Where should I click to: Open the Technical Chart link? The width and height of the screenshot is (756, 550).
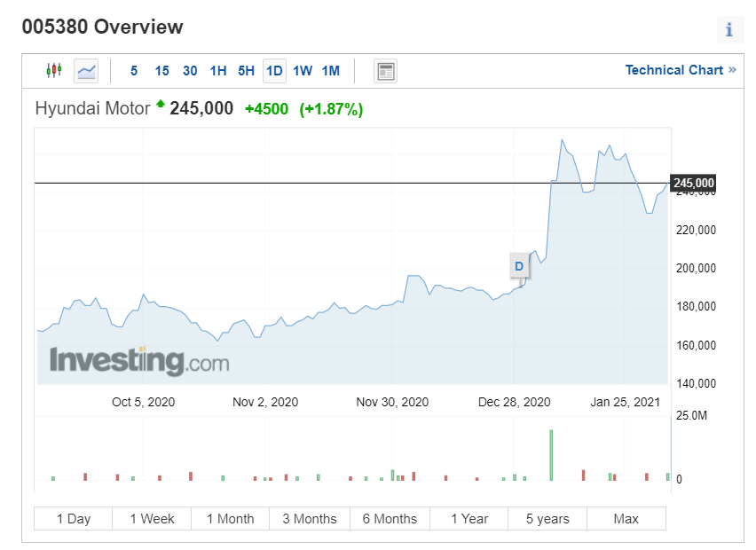681,70
